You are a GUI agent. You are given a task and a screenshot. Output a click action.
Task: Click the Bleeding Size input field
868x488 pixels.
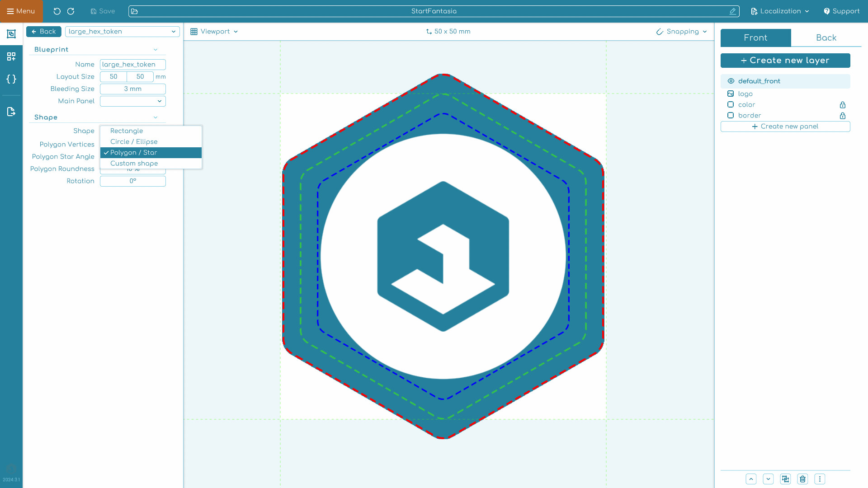(x=132, y=89)
